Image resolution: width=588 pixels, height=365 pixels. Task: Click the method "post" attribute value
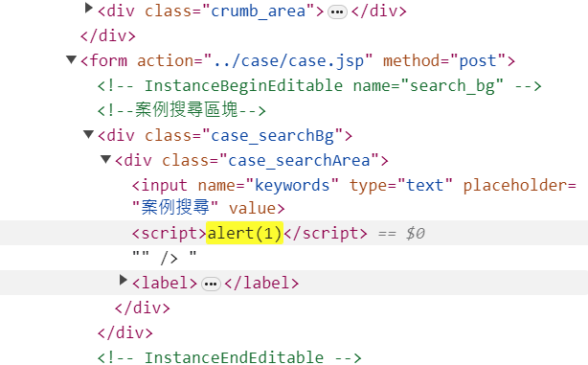[478, 60]
